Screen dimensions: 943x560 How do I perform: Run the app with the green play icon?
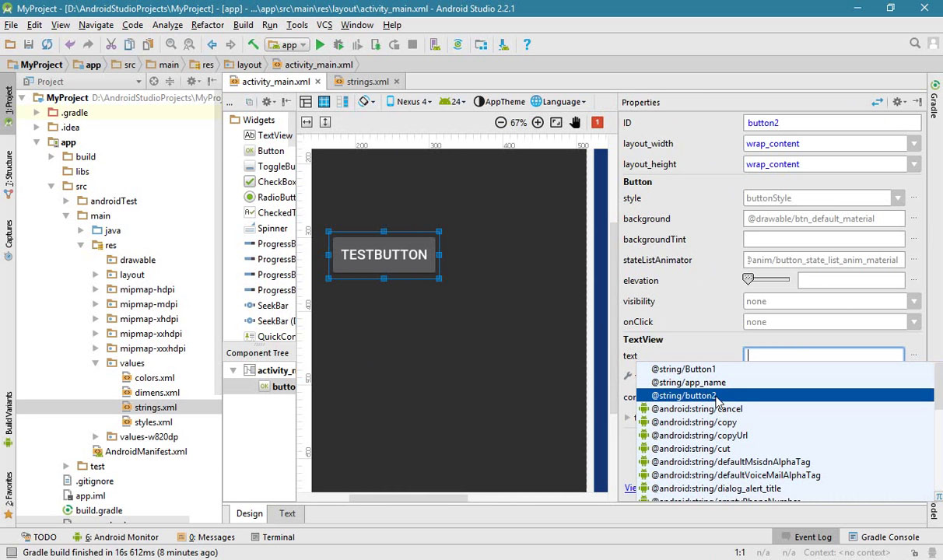point(320,44)
